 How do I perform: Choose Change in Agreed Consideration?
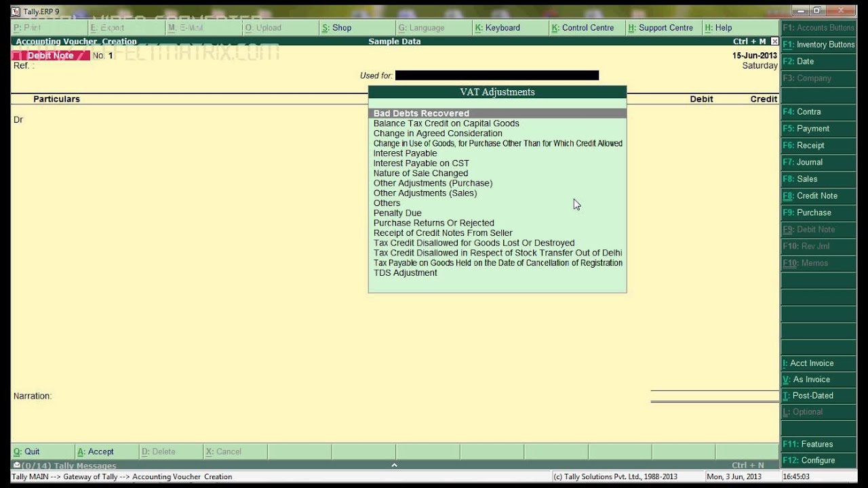tap(437, 134)
